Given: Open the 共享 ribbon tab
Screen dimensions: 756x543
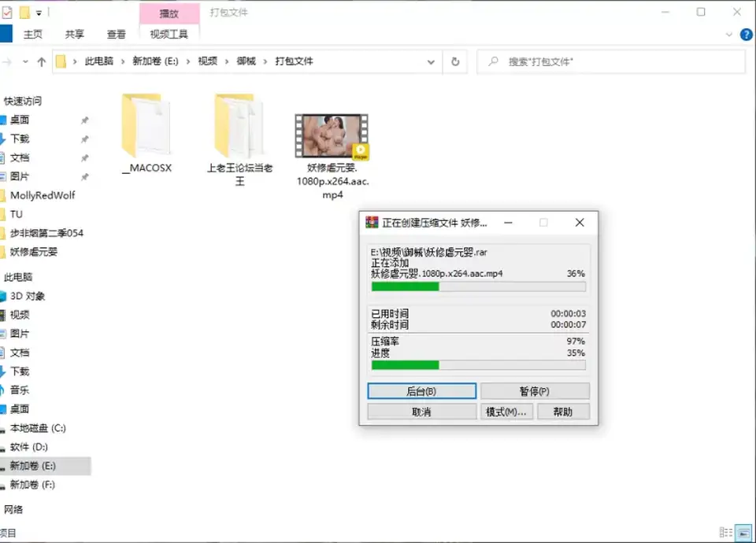Looking at the screenshot, I should click(x=74, y=34).
